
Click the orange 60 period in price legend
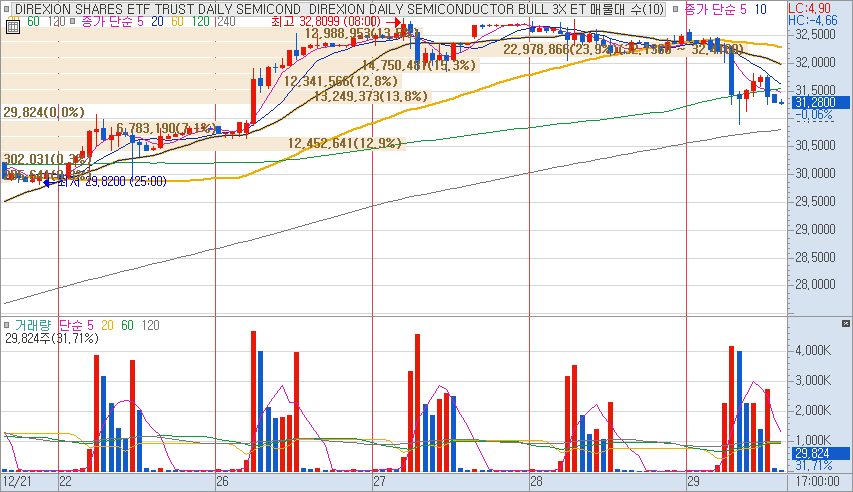177,21
